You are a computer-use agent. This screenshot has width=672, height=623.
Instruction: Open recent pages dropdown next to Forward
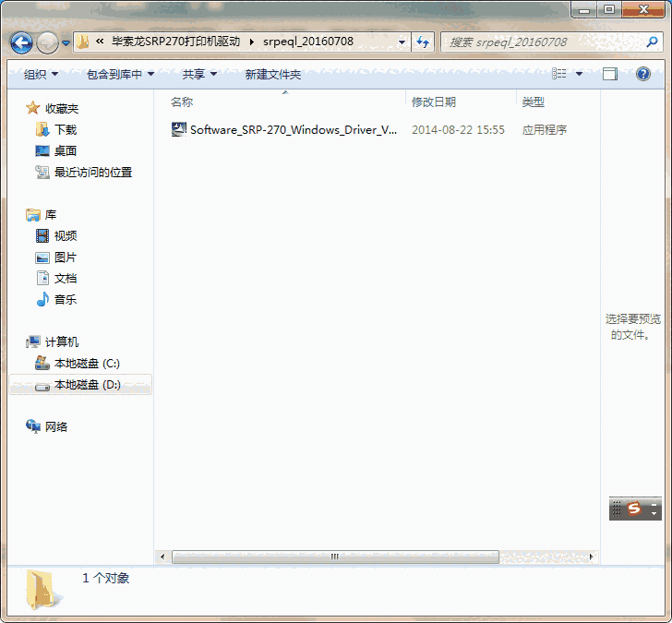[66, 42]
